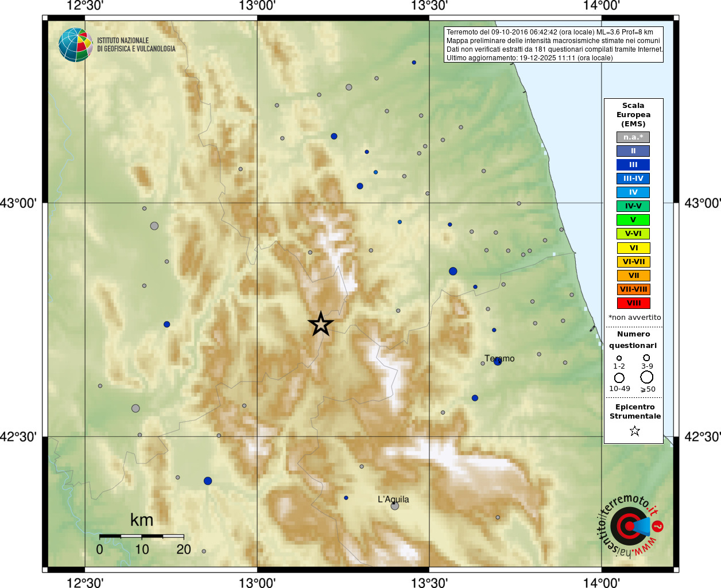Viewport: 721px width, 588px height.
Task: Click the IV intensity legend swatch
Action: pos(633,192)
